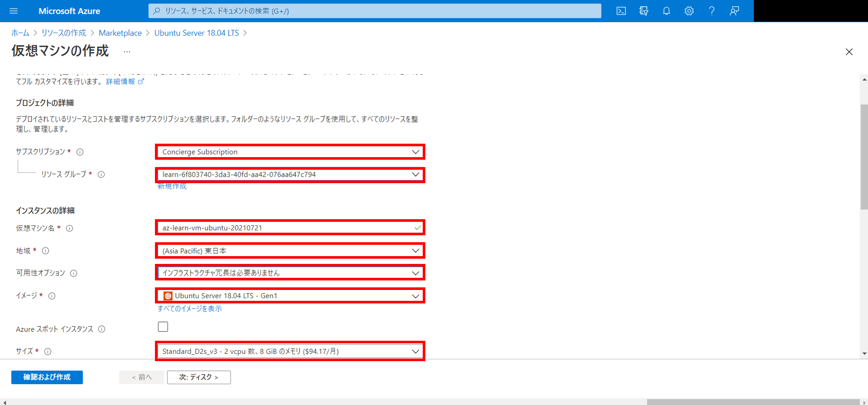Click the プロジェクトの詳細 heading
This screenshot has width=868, height=405.
tap(45, 103)
